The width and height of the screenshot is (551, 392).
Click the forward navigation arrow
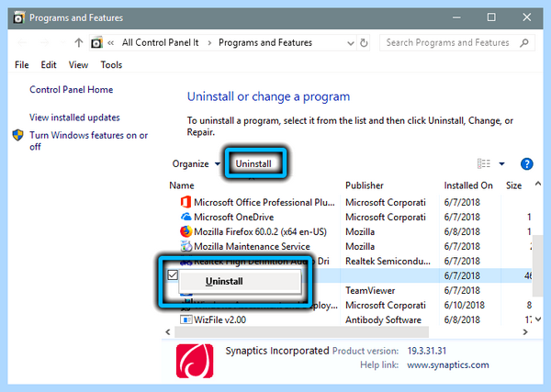click(45, 43)
